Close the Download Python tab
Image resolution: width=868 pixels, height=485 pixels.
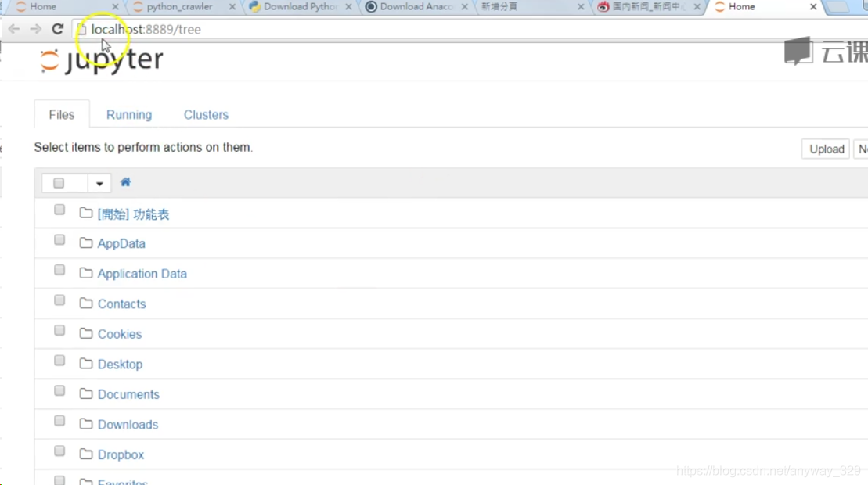348,6
